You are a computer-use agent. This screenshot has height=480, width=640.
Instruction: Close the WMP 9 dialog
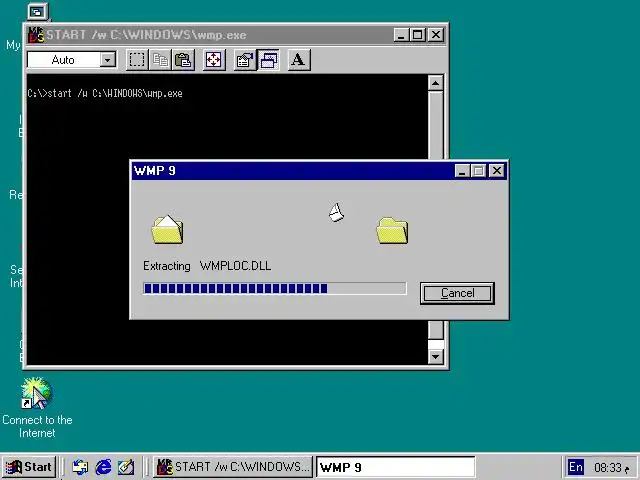click(497, 171)
